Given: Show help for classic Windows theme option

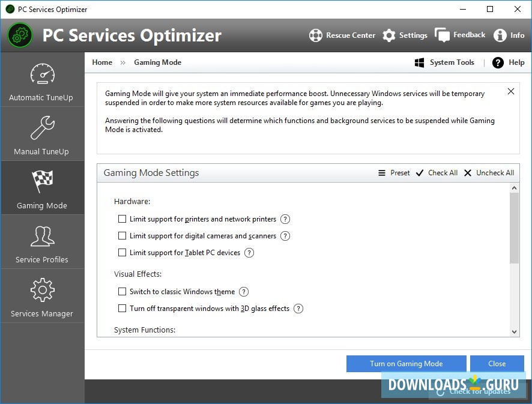Looking at the screenshot, I should pos(244,292).
